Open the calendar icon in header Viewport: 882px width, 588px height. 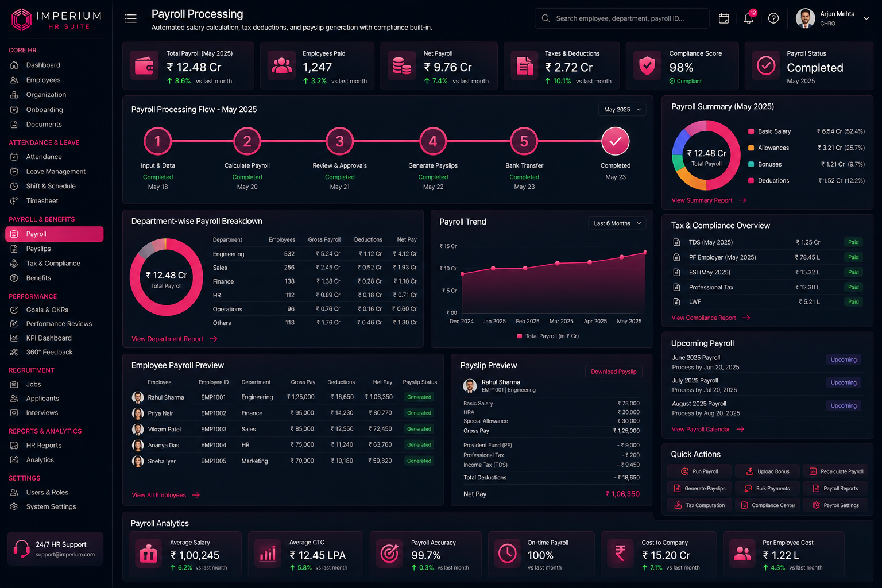[724, 18]
